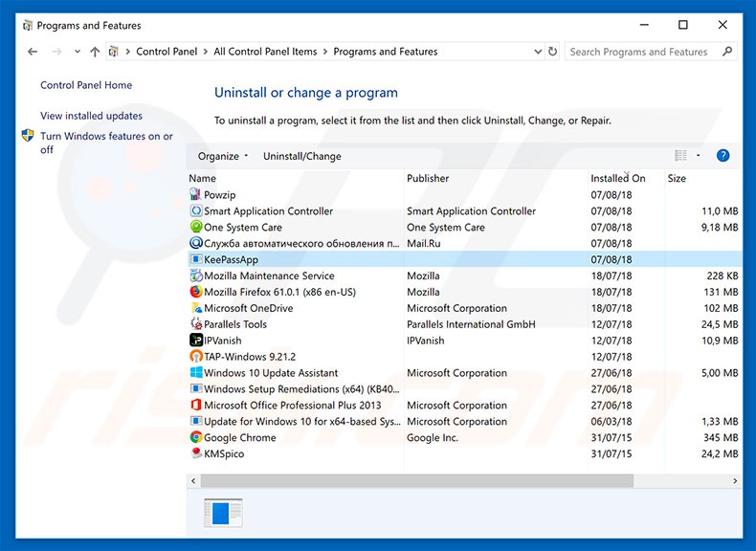Open Control Panel Home link

(x=86, y=85)
